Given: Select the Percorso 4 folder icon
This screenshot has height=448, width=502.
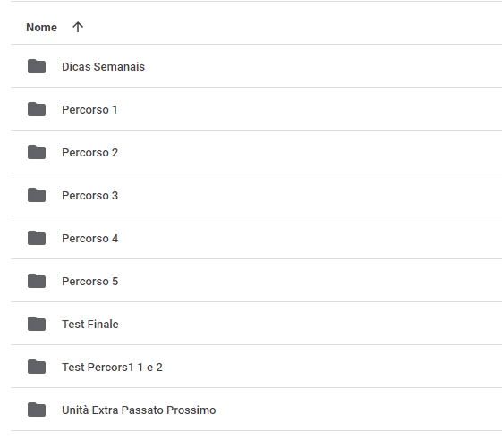Looking at the screenshot, I should 37,238.
